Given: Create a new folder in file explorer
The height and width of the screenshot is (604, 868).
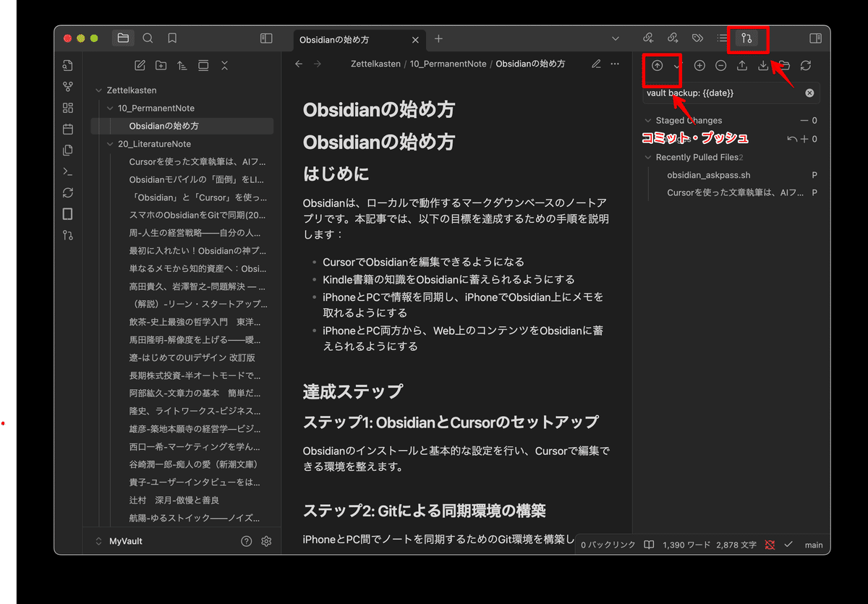Looking at the screenshot, I should pos(161,66).
